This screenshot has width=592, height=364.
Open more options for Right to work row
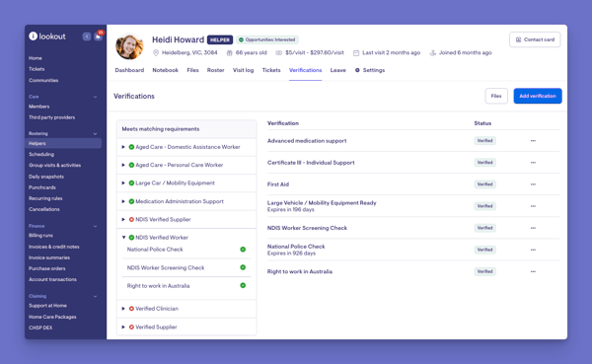coord(533,272)
